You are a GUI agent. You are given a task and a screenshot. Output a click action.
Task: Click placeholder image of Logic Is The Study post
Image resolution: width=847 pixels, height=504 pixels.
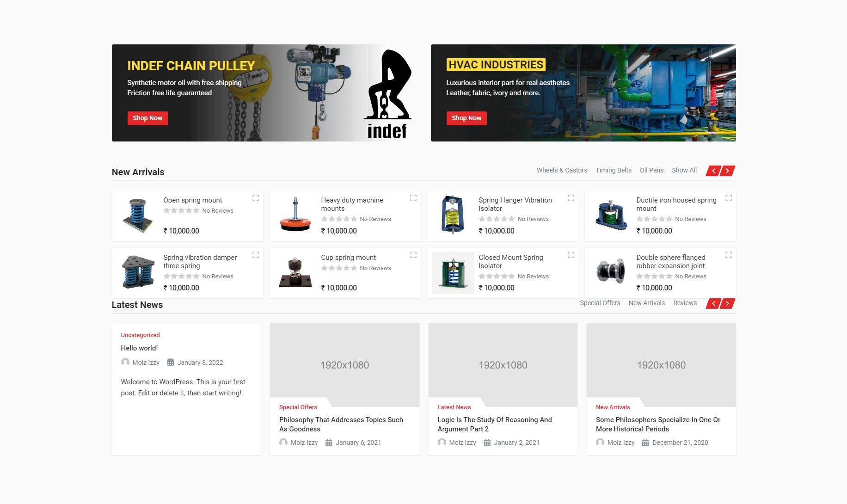coord(503,365)
